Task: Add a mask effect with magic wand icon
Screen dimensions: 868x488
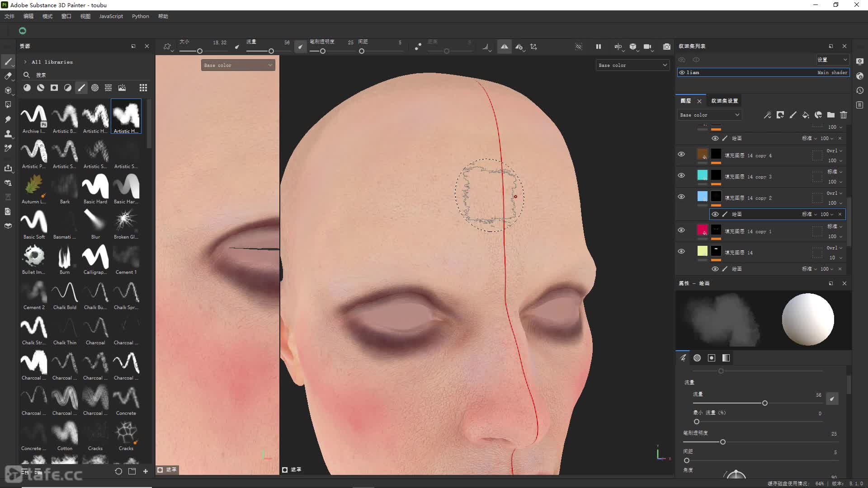Action: (x=767, y=115)
